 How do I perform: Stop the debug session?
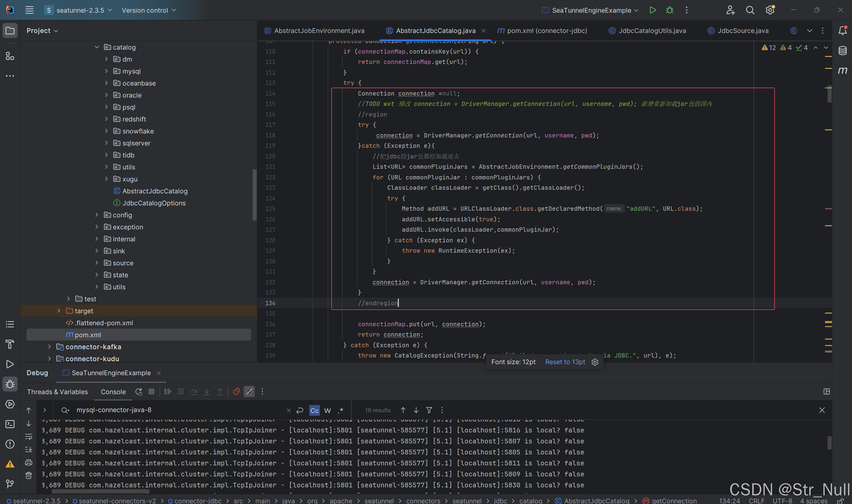pos(151,391)
